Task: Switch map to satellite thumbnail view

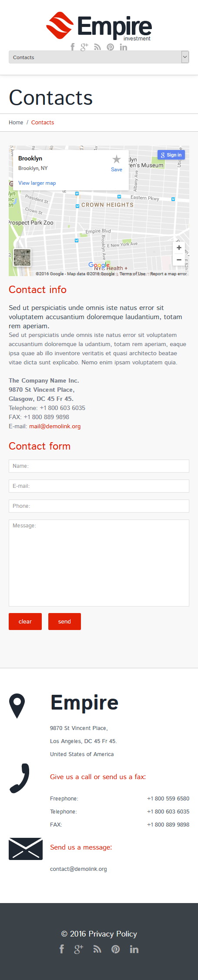Action: [x=22, y=257]
